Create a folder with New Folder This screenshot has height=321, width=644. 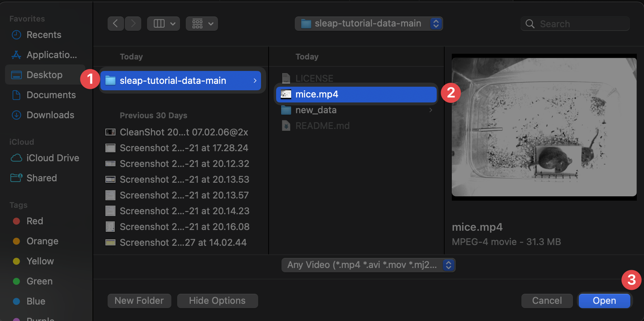[x=139, y=301]
